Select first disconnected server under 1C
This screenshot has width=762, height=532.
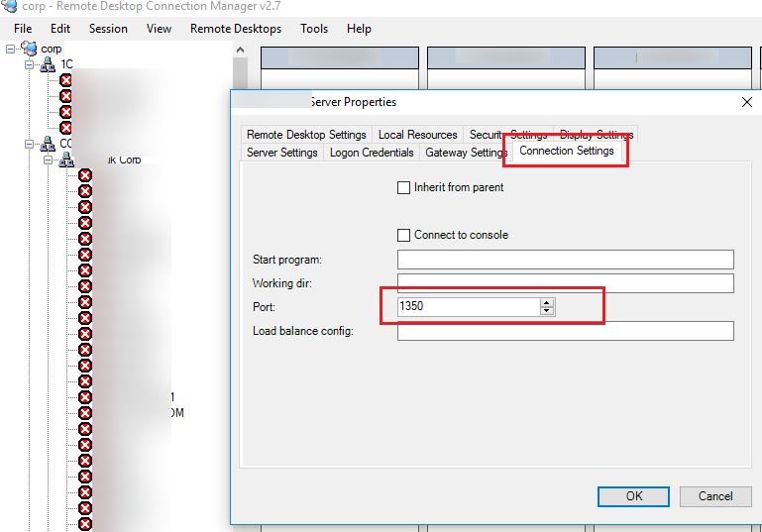click(x=65, y=80)
